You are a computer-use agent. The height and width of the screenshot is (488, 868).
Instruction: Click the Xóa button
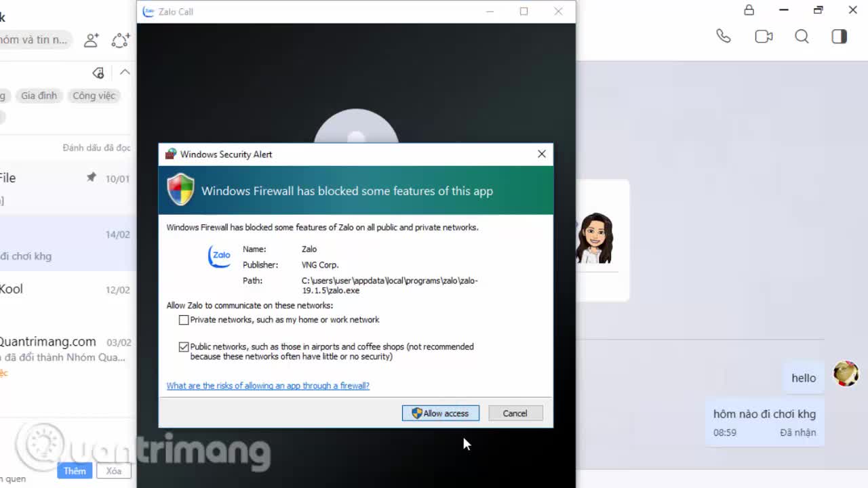pos(113,471)
